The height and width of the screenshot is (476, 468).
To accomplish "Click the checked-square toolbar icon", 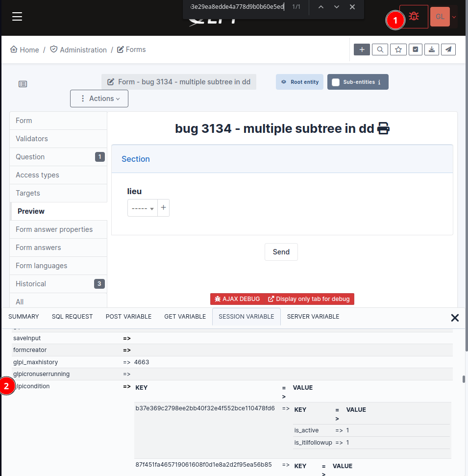I will click(415, 50).
